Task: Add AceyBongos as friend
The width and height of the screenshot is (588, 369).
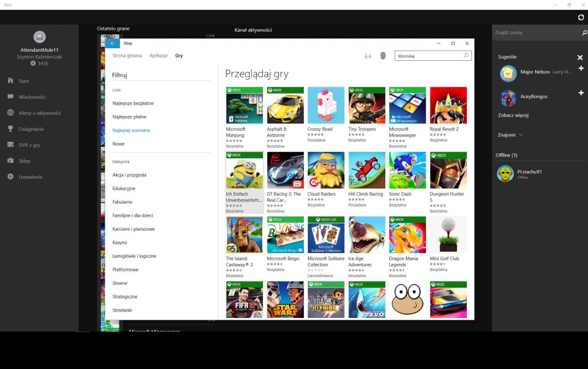Action: coord(581,92)
